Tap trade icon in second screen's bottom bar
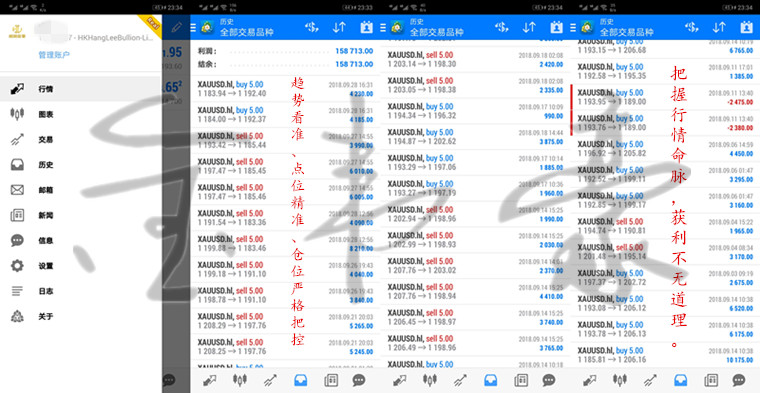 (269, 380)
